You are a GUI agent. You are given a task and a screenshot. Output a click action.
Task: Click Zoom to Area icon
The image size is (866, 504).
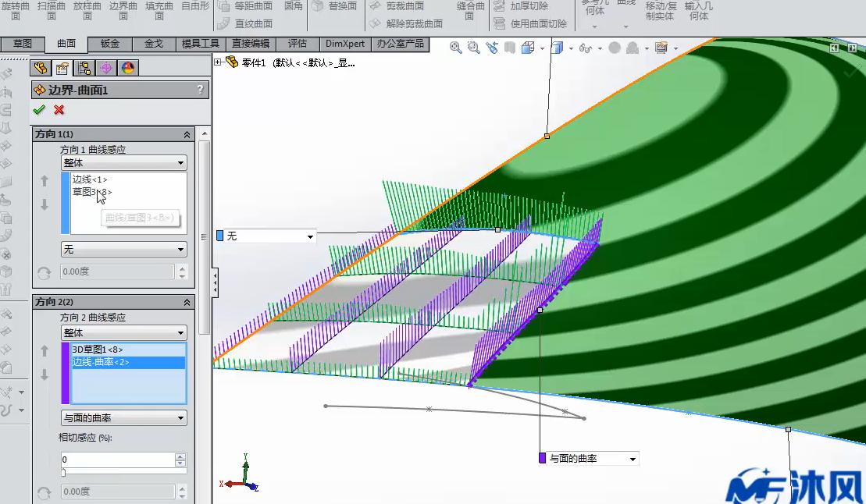[473, 48]
